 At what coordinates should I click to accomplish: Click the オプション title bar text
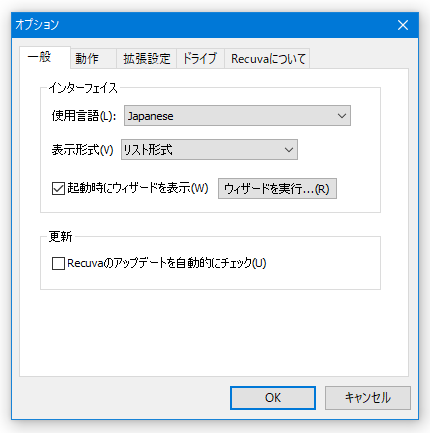[37, 25]
